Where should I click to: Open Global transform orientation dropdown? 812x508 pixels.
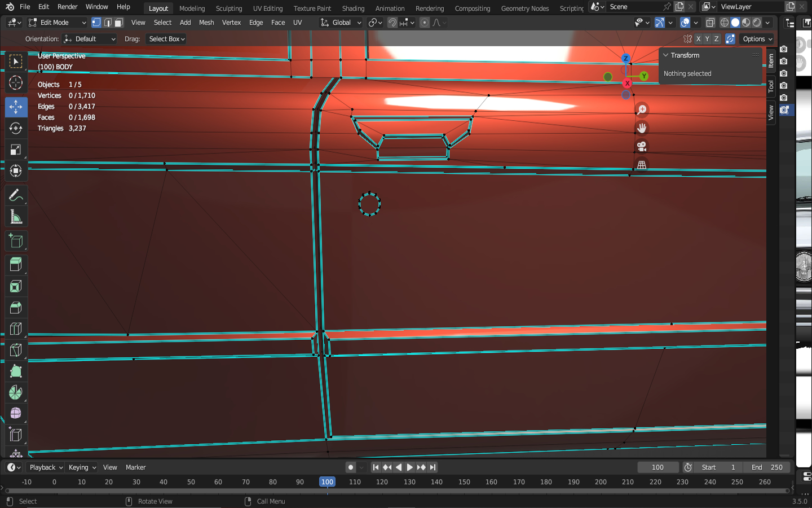tap(341, 23)
